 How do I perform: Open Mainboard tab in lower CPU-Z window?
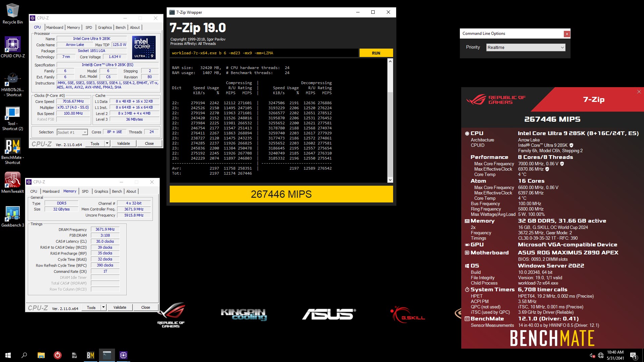tap(51, 191)
